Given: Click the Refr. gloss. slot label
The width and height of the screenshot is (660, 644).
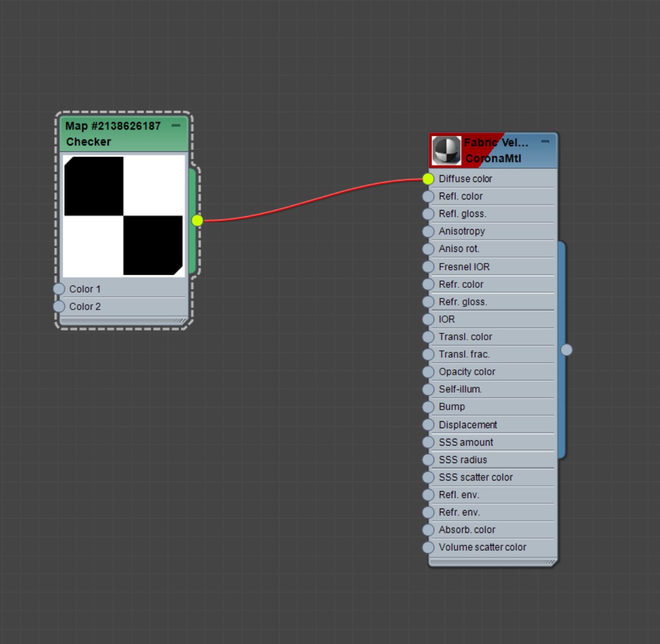Looking at the screenshot, I should 463,302.
